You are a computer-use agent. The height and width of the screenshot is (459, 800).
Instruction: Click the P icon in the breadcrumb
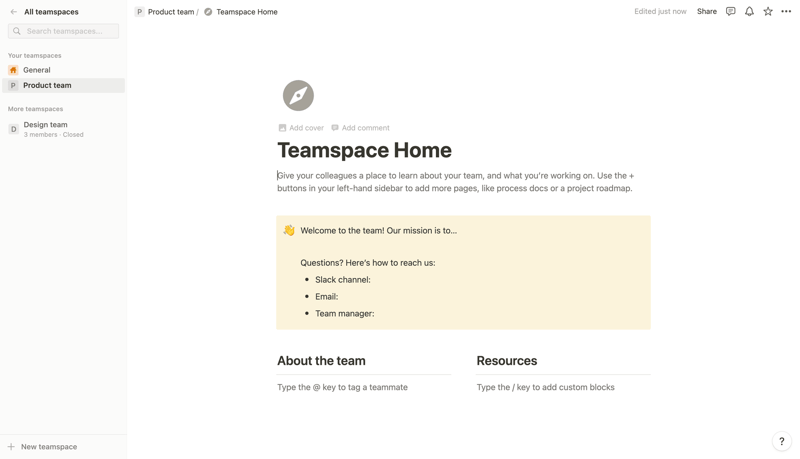139,12
